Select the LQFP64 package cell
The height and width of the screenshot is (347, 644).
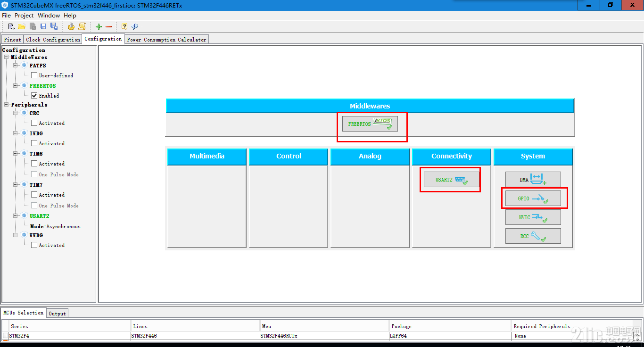(x=451, y=336)
